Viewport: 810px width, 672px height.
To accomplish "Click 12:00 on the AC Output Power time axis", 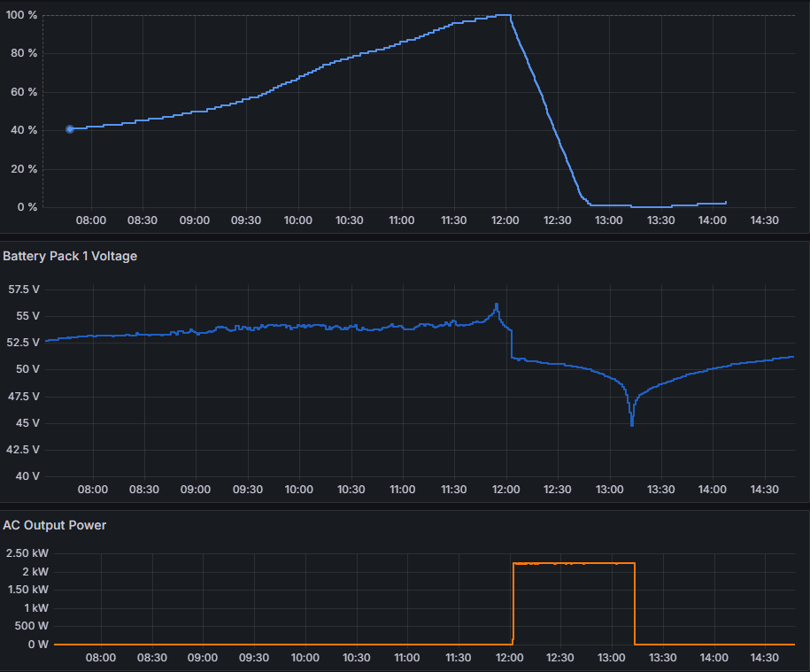I will coord(509,658).
